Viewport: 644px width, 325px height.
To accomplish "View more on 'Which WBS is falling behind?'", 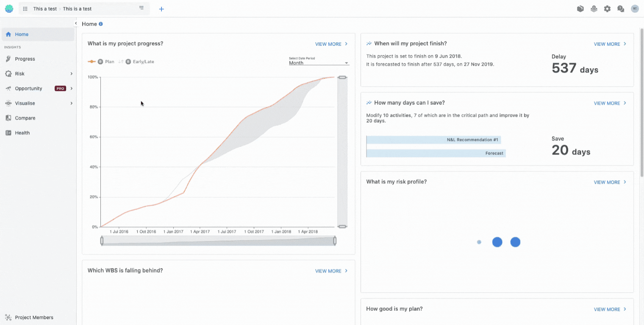I will click(331, 271).
